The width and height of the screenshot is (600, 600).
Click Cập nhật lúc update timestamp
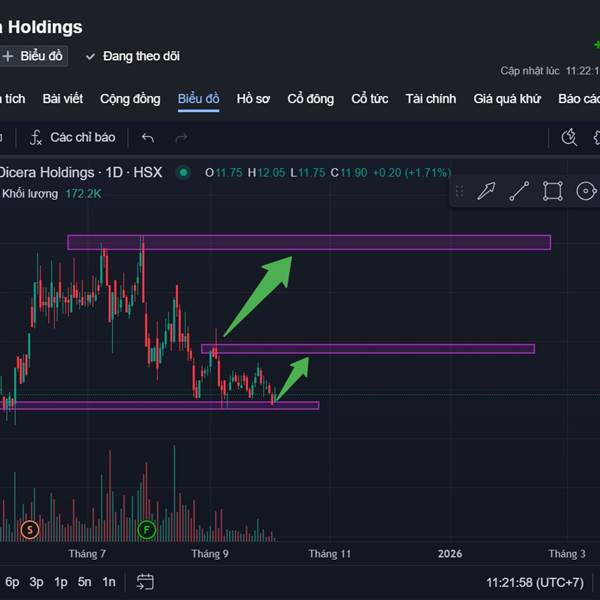coord(550,71)
